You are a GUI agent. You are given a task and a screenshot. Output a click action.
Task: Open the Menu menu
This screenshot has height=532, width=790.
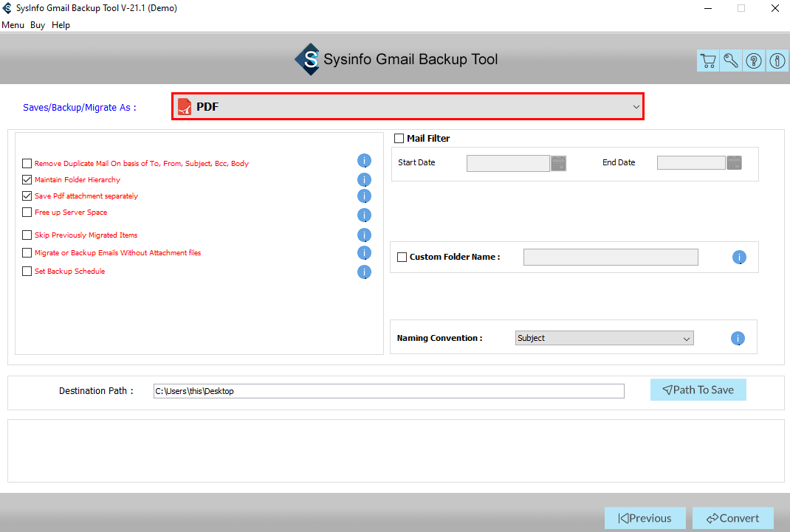pos(13,25)
